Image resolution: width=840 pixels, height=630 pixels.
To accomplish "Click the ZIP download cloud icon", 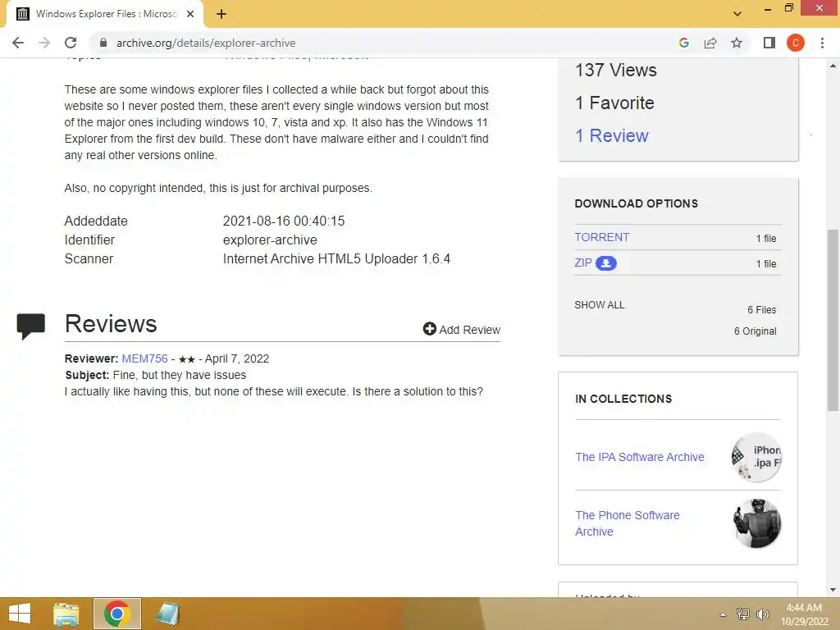I will click(606, 263).
